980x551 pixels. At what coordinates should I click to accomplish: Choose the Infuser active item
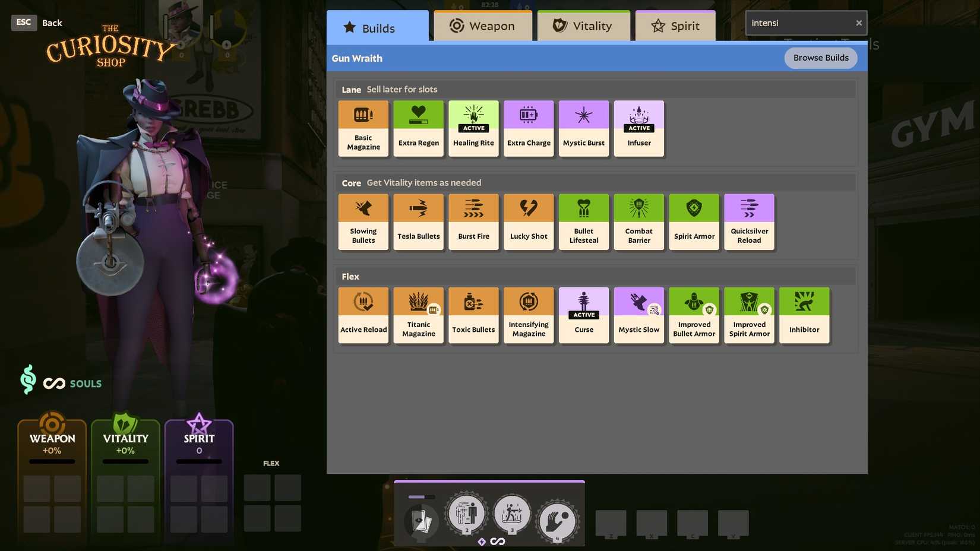[x=638, y=128]
